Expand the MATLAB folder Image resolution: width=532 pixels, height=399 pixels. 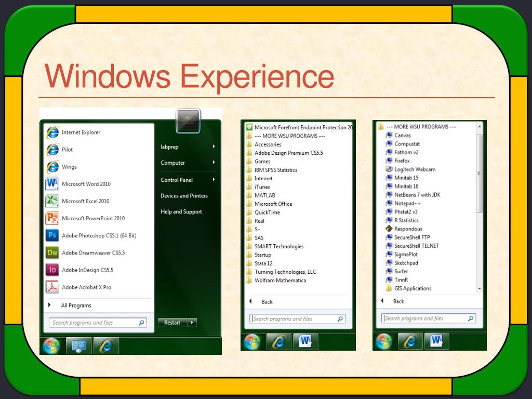pos(261,195)
